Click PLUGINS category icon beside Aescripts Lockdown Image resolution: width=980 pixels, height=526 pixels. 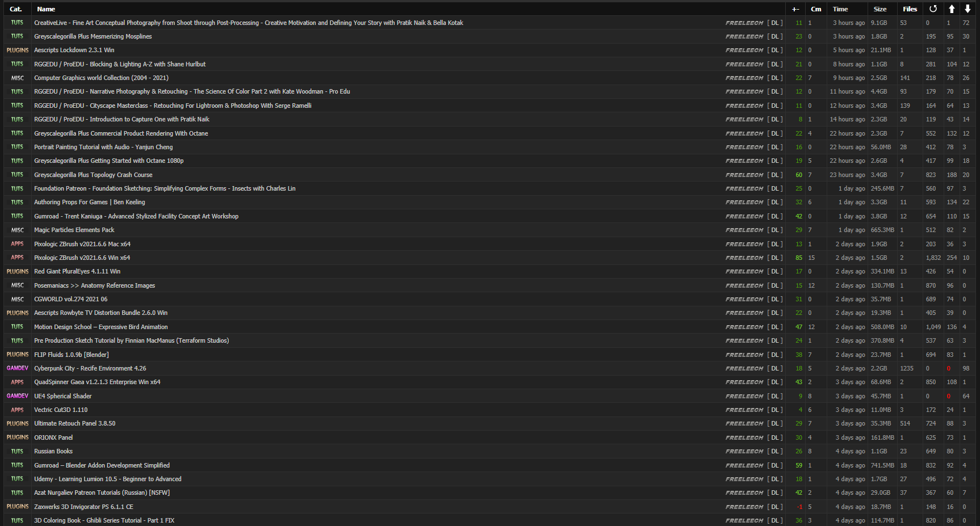coord(18,51)
